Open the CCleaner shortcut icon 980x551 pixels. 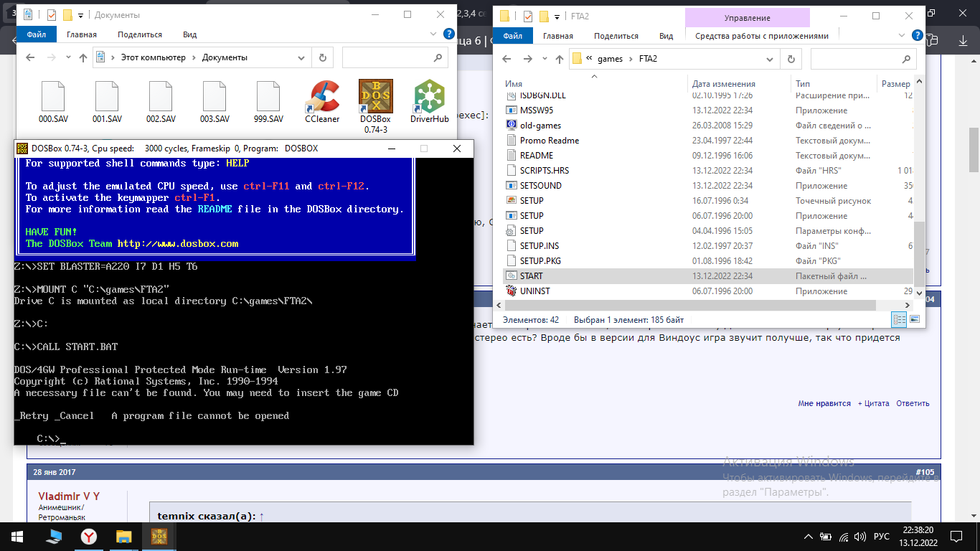tap(322, 98)
